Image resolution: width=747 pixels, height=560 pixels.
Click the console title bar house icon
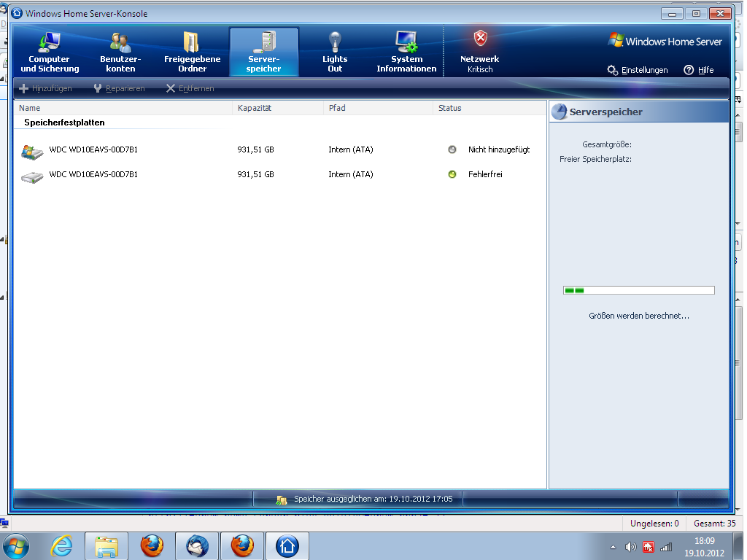[x=17, y=13]
